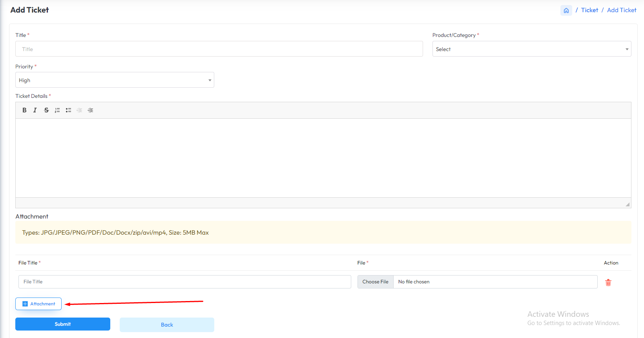
Task: Navigate to Ticket in the breadcrumb
Action: pos(589,10)
